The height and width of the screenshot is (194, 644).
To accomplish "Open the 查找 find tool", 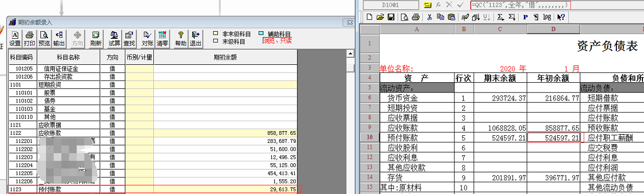I will coord(129,39).
